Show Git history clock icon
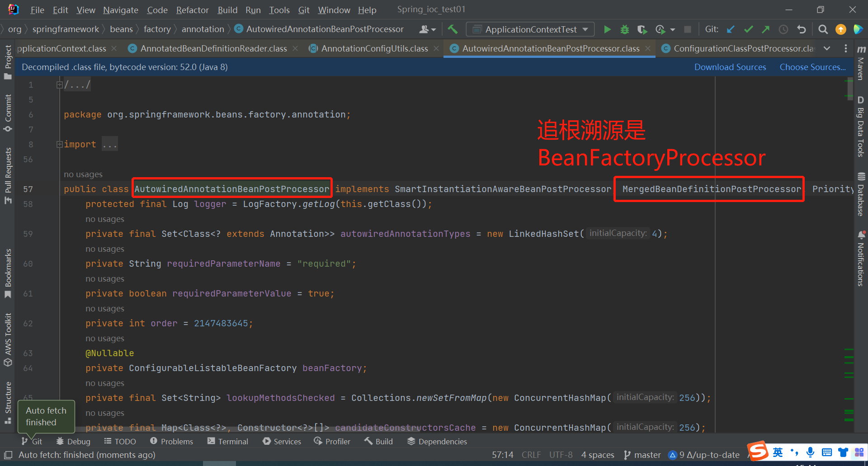 (783, 29)
